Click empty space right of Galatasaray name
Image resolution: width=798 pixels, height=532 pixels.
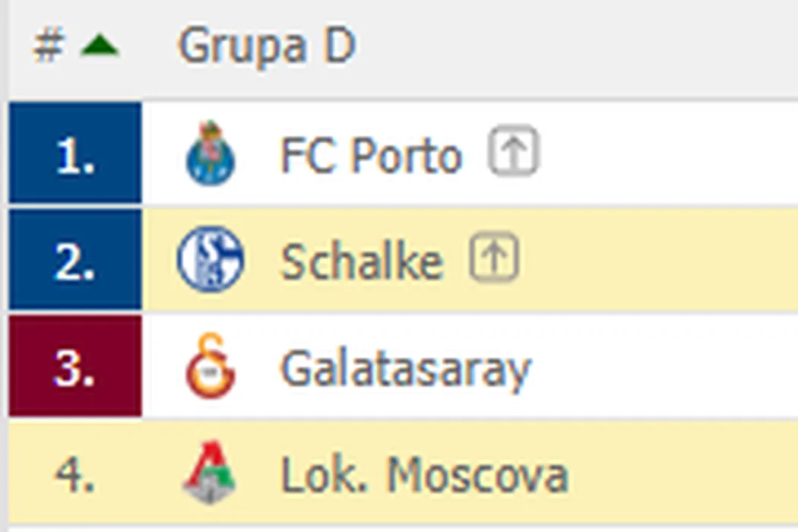pos(661,369)
